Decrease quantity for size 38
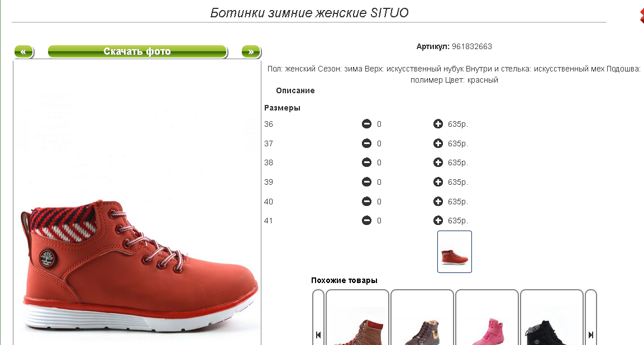The width and height of the screenshot is (644, 345). pos(366,162)
